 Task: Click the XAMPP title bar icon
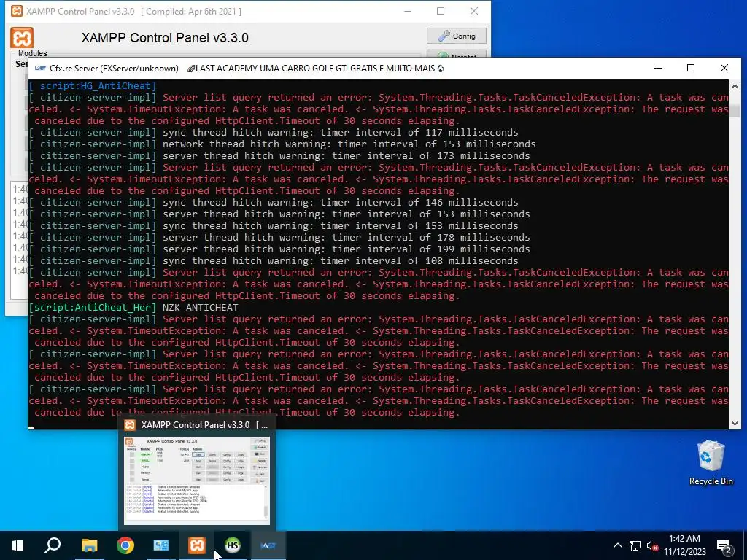pyautogui.click(x=17, y=11)
